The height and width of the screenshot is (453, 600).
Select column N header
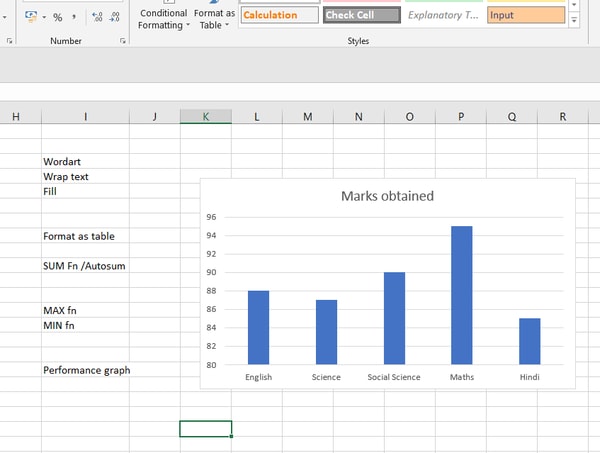[359, 117]
